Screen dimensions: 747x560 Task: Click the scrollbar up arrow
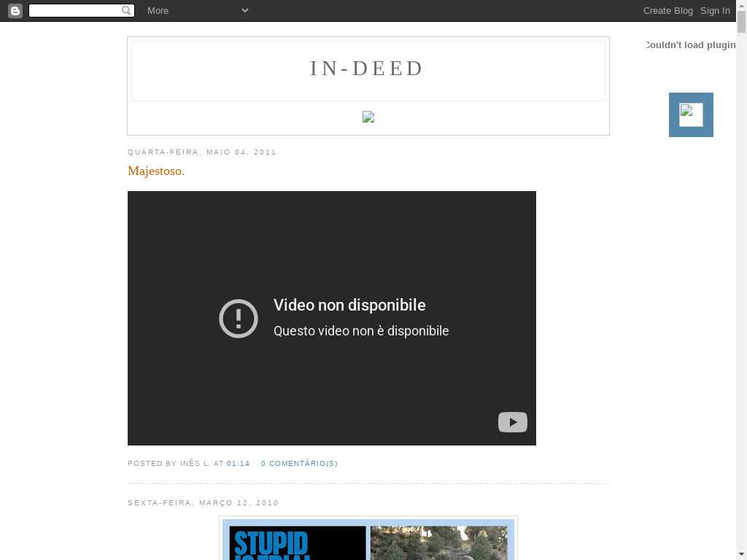741,5
